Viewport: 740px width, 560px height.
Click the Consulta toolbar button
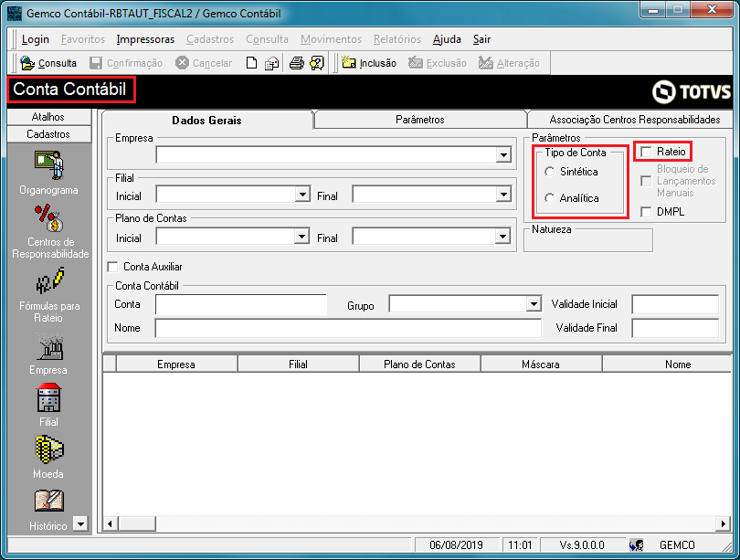(48, 63)
